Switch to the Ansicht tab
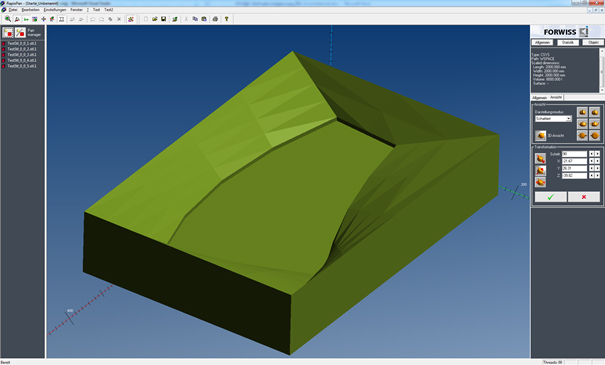This screenshot has width=605, height=365. (556, 98)
